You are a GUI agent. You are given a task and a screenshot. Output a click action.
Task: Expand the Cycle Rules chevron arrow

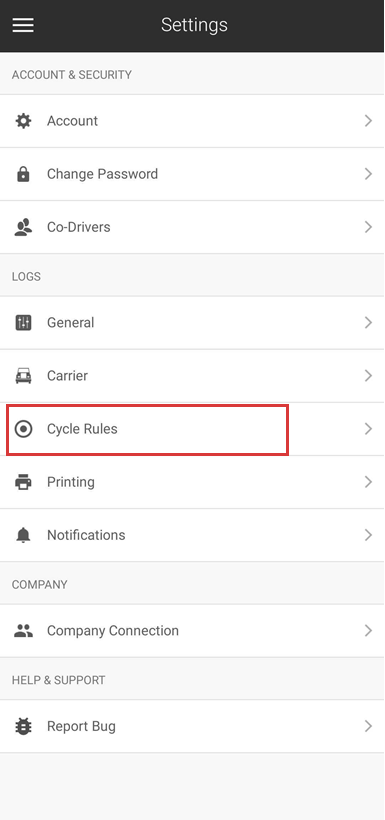[x=368, y=429]
